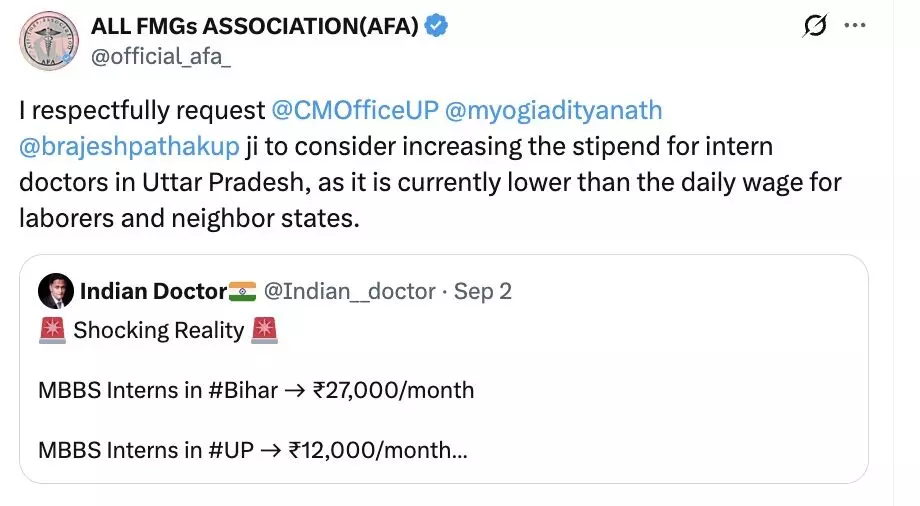Click the blue verified badge
Screen dimensions: 920x506
coord(435,27)
